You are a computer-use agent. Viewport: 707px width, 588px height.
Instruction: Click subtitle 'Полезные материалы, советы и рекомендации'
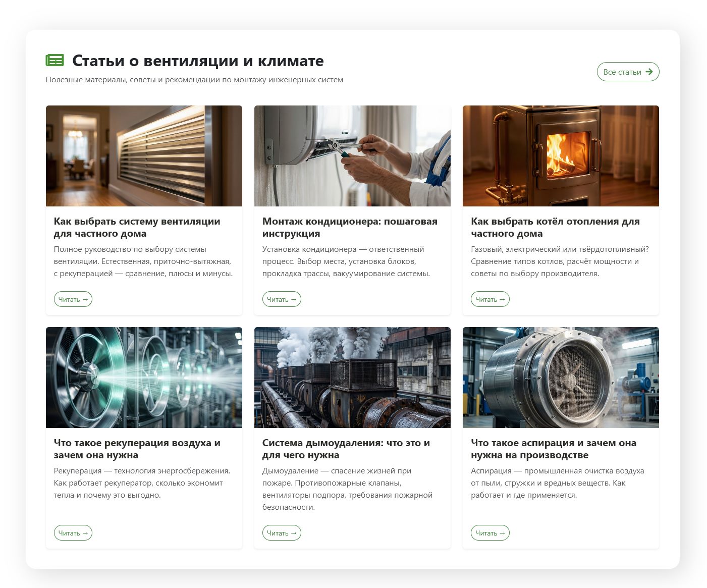point(194,80)
